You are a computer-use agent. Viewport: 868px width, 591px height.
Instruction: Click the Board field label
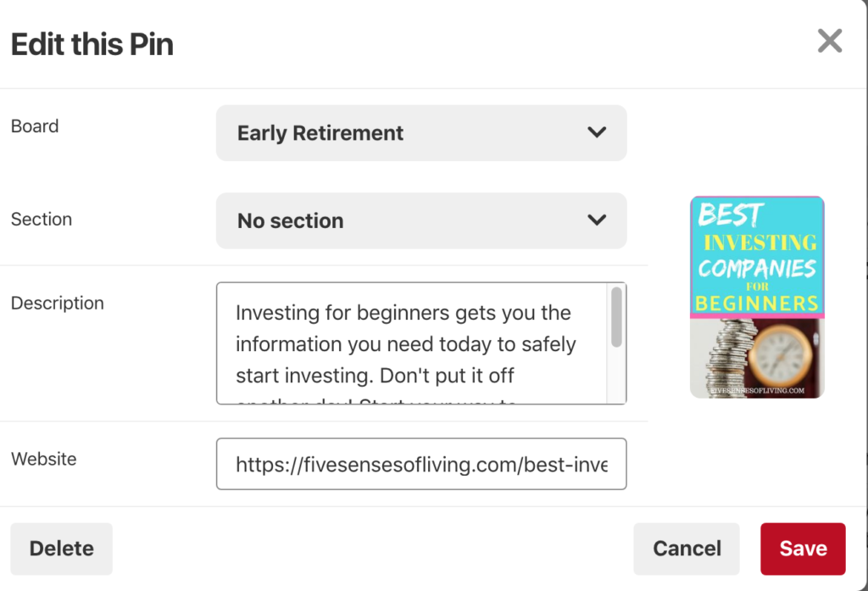(35, 126)
